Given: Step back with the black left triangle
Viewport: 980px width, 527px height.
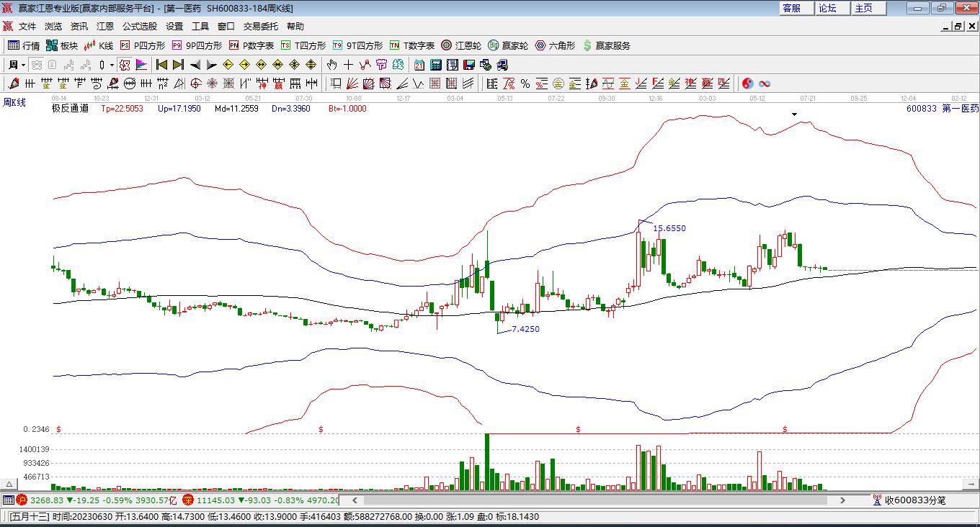Looking at the screenshot, I should (195, 65).
